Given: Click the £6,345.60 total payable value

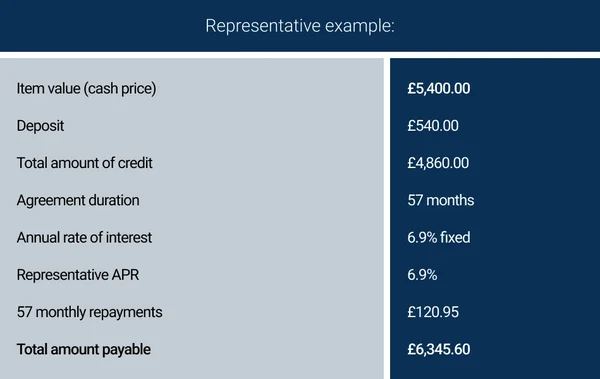Looking at the screenshot, I should coord(439,349).
